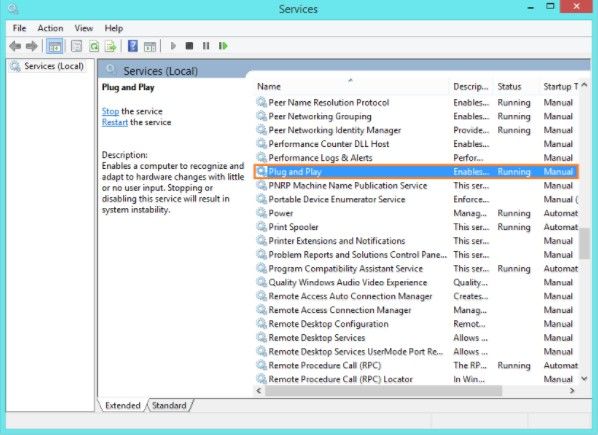
Task: Click the vertical scrollbar down arrow
Action: pos(584,379)
